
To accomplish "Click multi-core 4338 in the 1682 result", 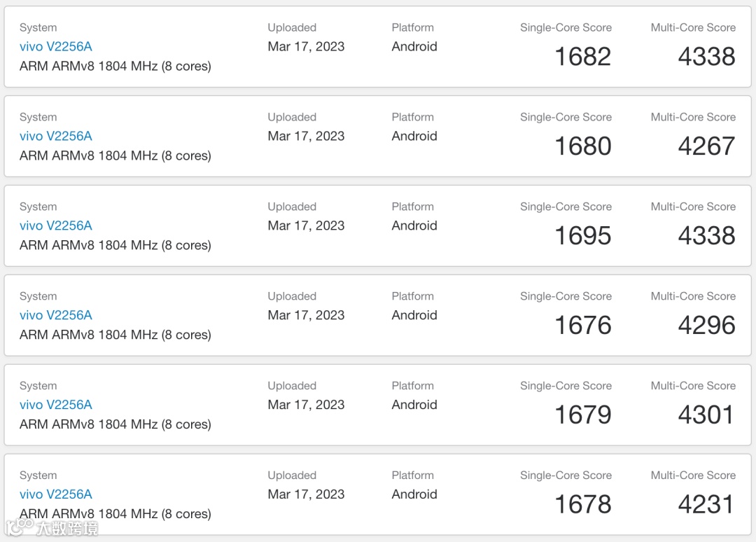I will point(706,57).
